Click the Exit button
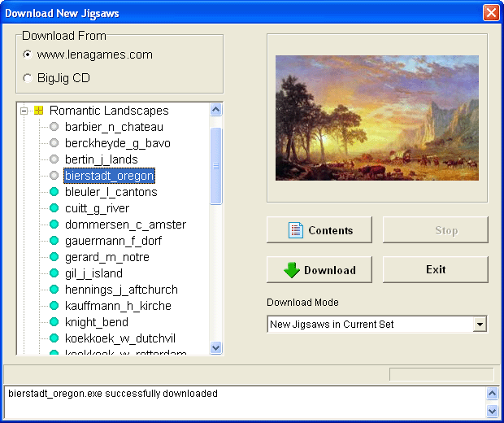The image size is (504, 423). 436,269
